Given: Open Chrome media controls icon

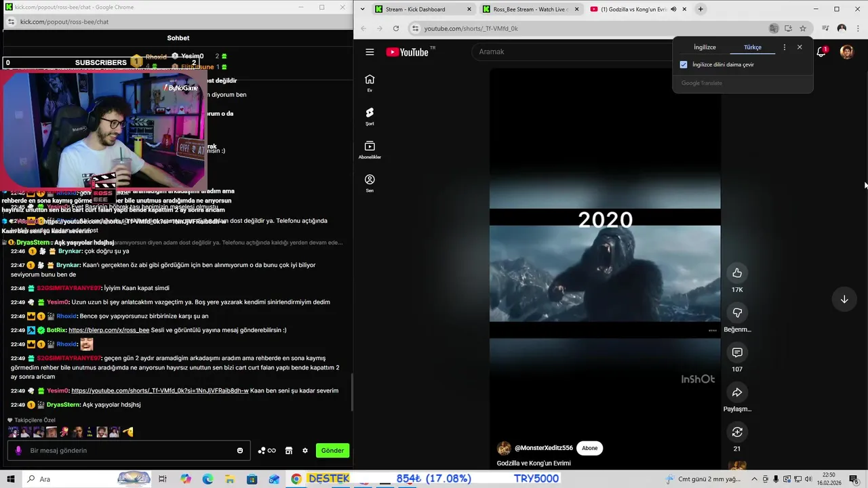Looking at the screenshot, I should (x=825, y=28).
